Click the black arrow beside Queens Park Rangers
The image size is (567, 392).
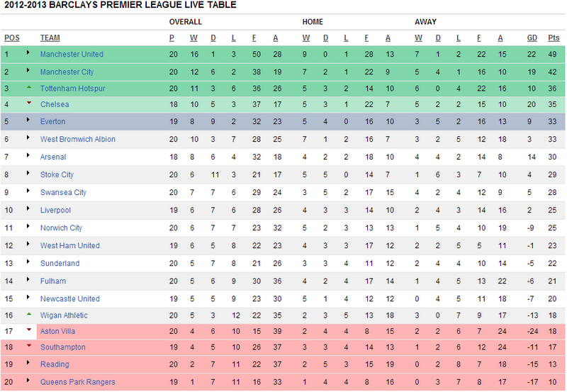pyautogui.click(x=28, y=380)
